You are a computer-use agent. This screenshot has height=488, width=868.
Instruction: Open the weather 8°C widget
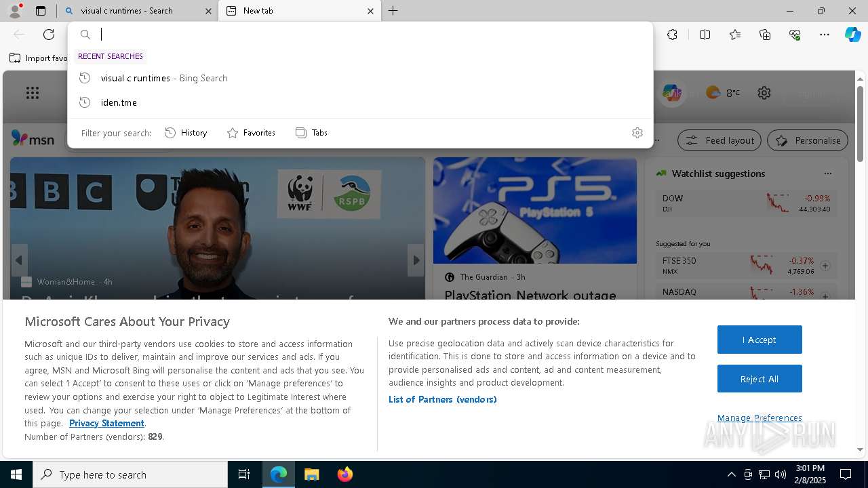click(723, 93)
